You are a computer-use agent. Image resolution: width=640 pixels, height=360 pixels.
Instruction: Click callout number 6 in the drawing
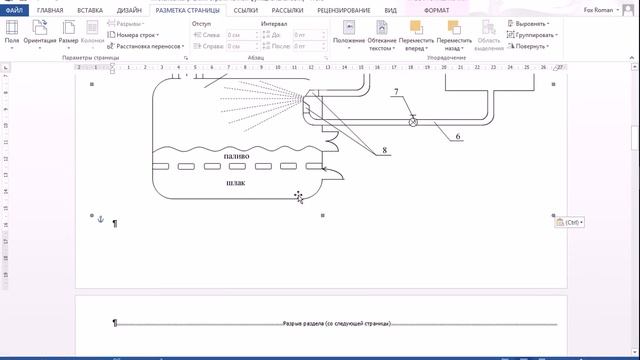point(458,136)
